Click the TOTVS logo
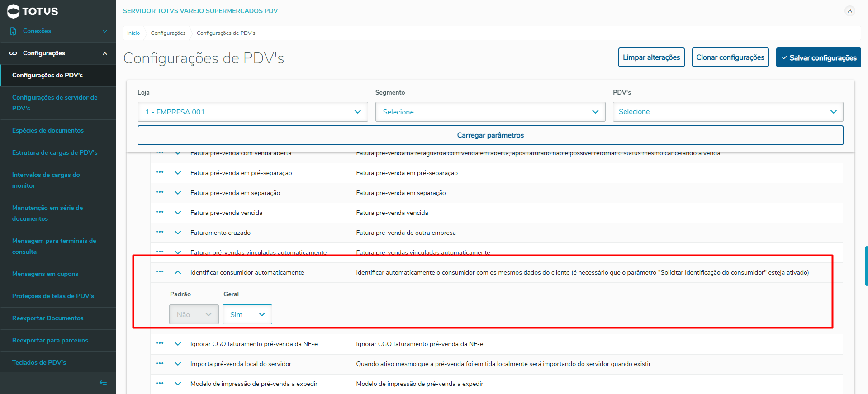 (x=33, y=11)
